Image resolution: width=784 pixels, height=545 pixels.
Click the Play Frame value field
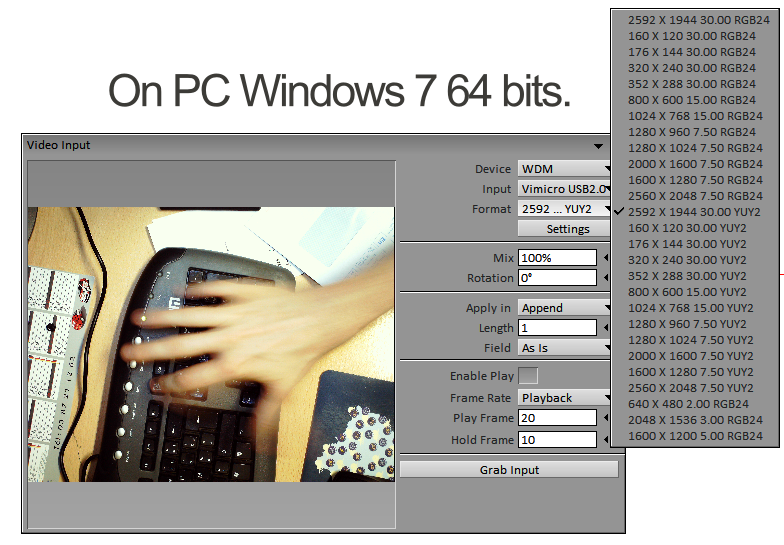[x=557, y=418]
